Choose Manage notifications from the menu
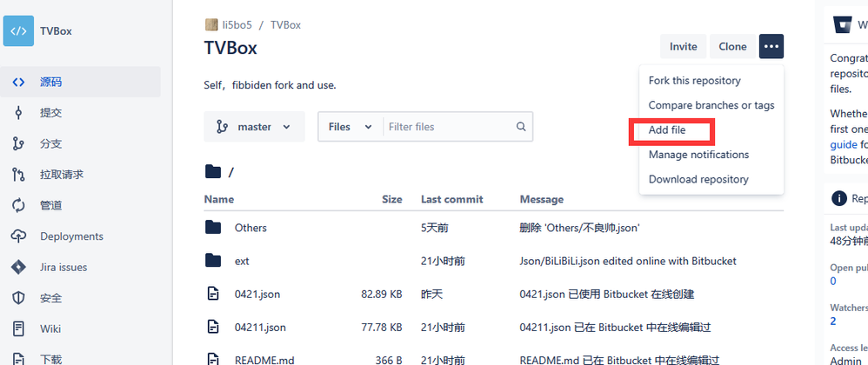This screenshot has width=868, height=365. [x=711, y=155]
